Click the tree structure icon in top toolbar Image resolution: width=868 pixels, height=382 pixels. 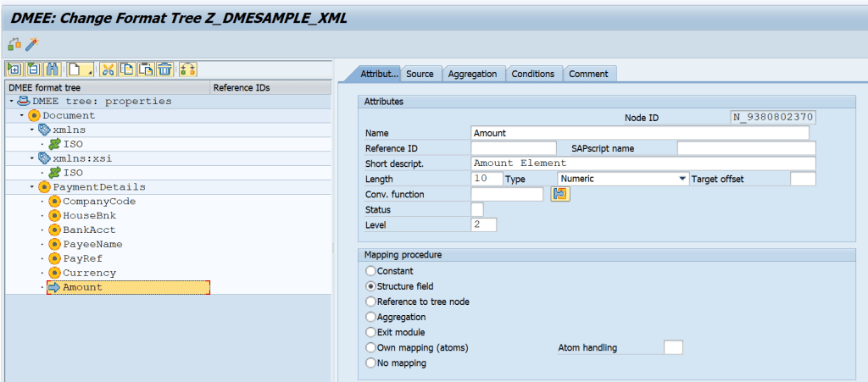[14, 44]
